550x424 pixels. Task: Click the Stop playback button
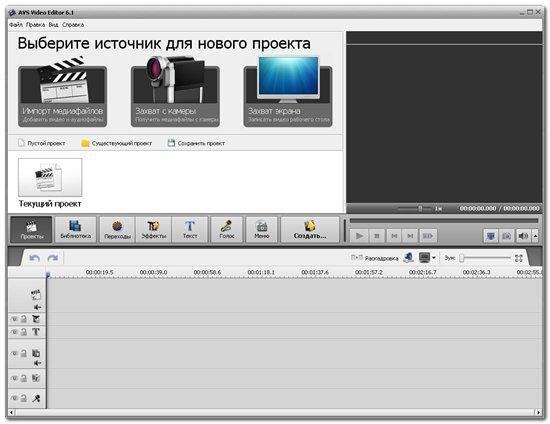point(377,236)
